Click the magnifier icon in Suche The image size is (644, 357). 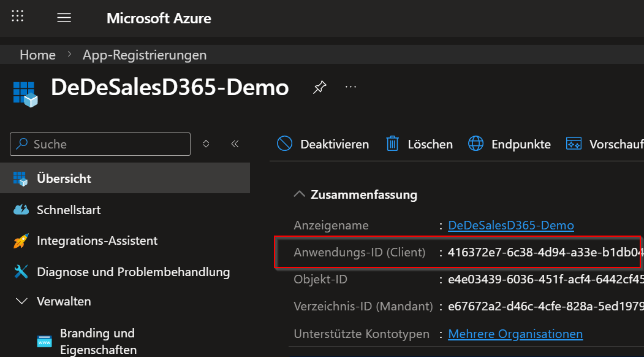21,144
